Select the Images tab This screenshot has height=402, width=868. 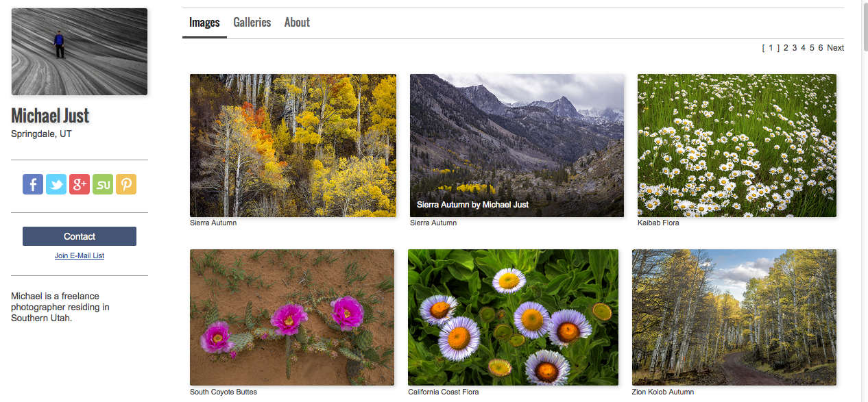coord(204,23)
